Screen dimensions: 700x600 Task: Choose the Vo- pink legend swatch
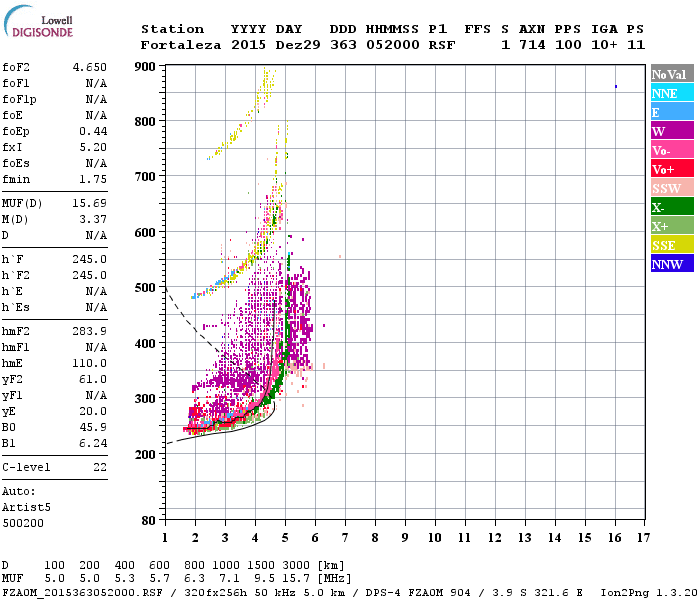tap(672, 150)
